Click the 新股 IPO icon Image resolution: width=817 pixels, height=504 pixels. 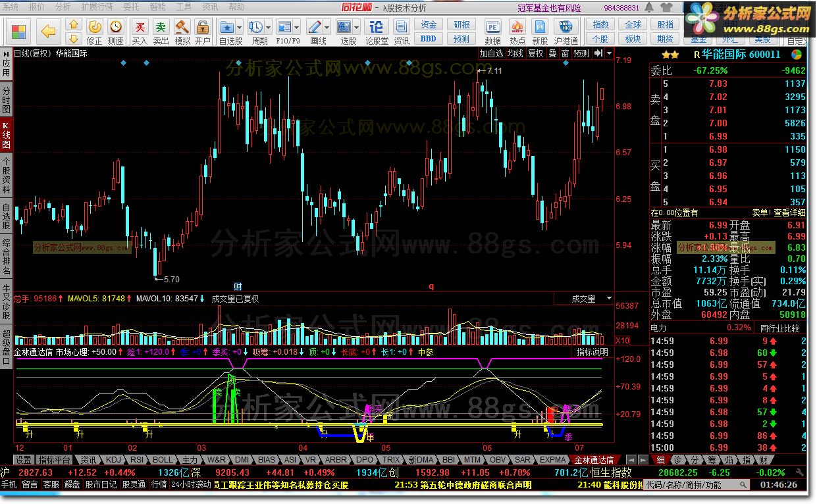point(540,26)
